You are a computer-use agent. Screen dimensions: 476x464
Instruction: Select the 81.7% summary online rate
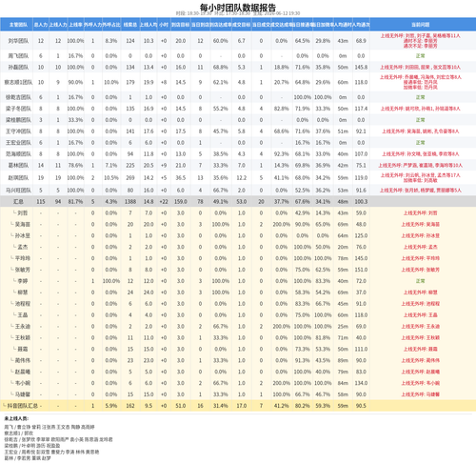click(x=75, y=202)
